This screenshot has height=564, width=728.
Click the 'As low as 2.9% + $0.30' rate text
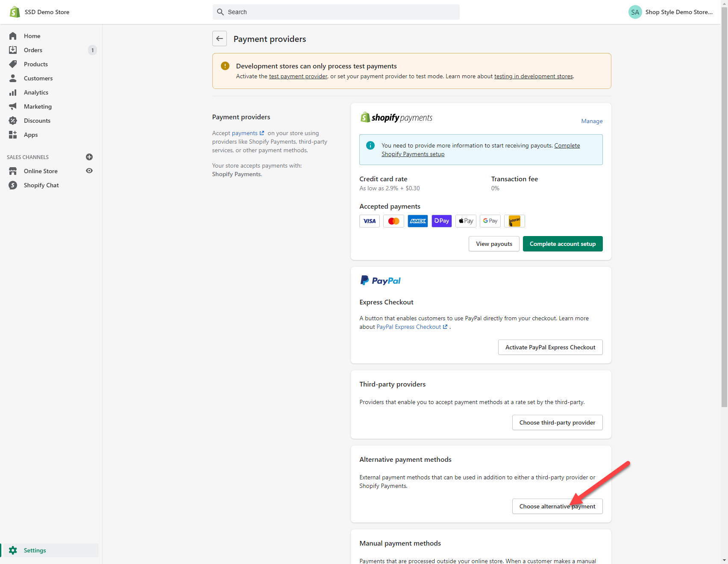coord(390,188)
